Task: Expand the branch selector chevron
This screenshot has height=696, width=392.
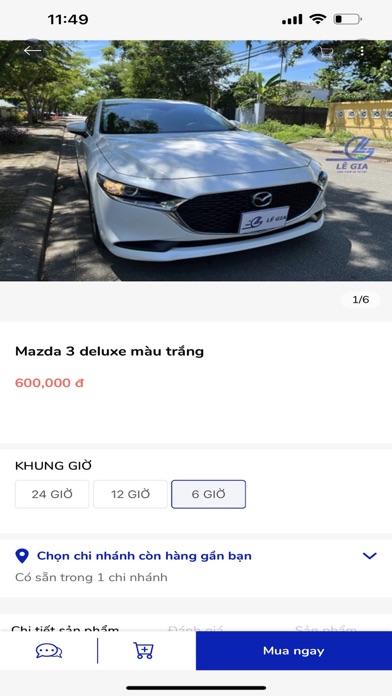Action: tap(369, 556)
